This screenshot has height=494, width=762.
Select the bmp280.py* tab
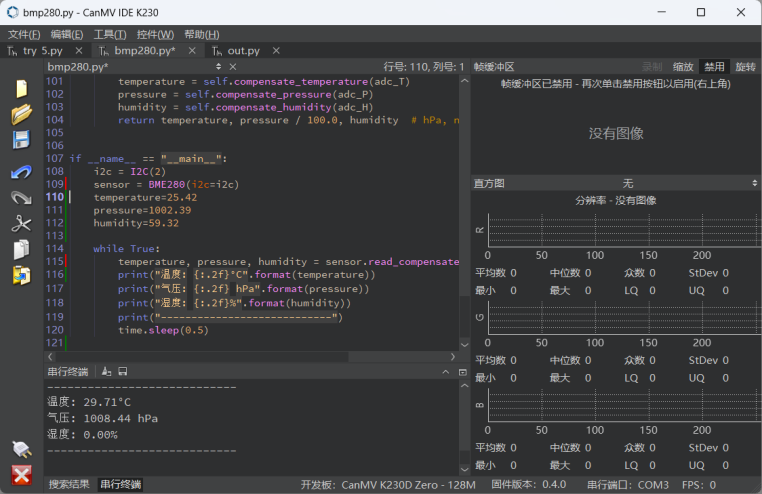point(144,51)
